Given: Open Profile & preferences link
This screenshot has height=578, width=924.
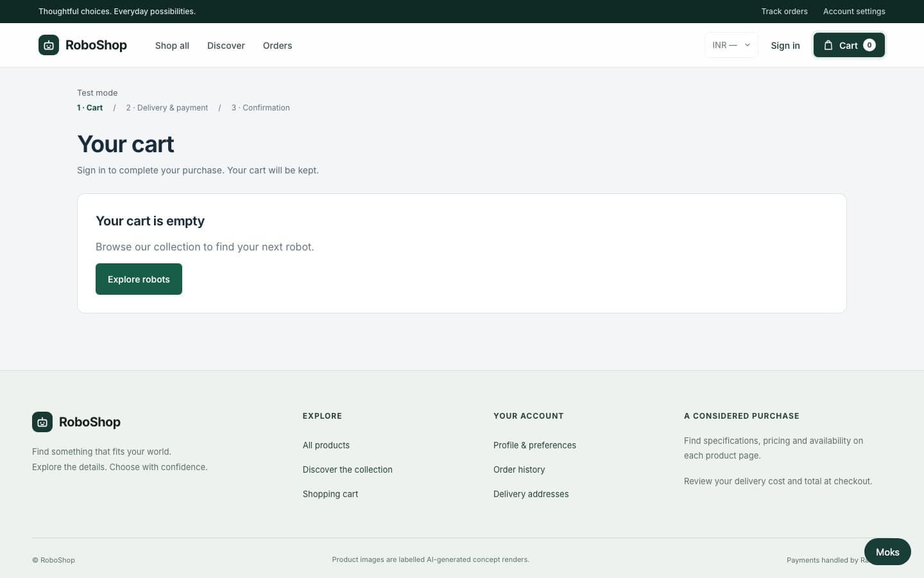Looking at the screenshot, I should 535,445.
